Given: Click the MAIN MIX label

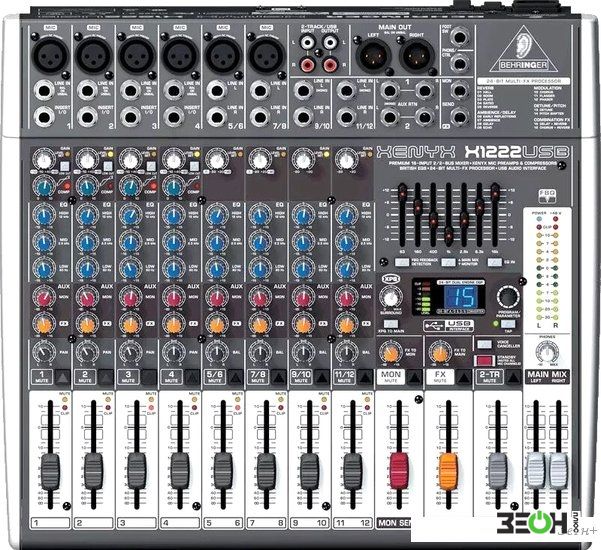Looking at the screenshot, I should 547,374.
